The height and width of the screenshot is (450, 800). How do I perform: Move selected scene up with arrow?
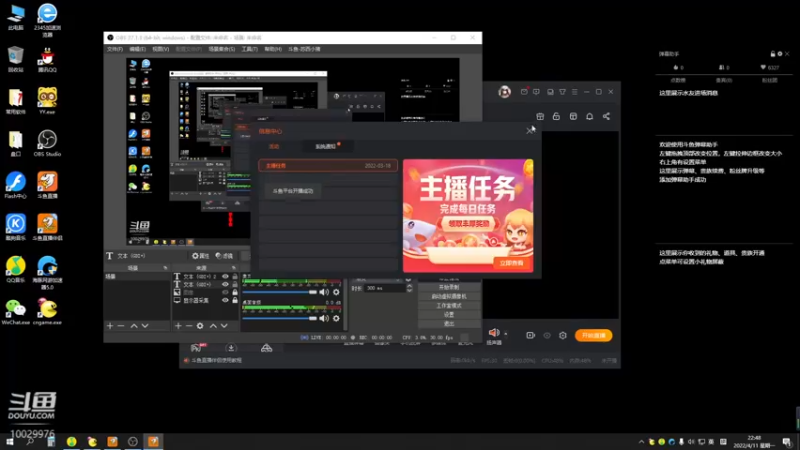point(134,326)
